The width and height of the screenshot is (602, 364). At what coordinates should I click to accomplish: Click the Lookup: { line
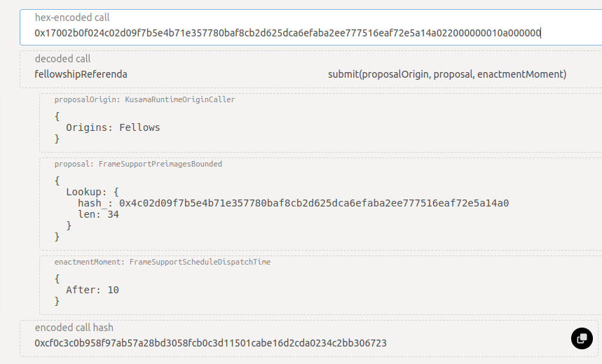pyautogui.click(x=93, y=192)
